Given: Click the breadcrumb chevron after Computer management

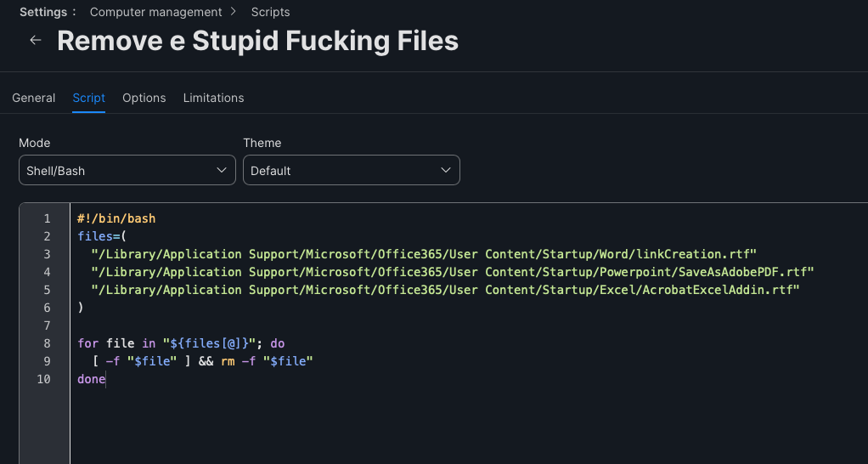Looking at the screenshot, I should 233,11.
